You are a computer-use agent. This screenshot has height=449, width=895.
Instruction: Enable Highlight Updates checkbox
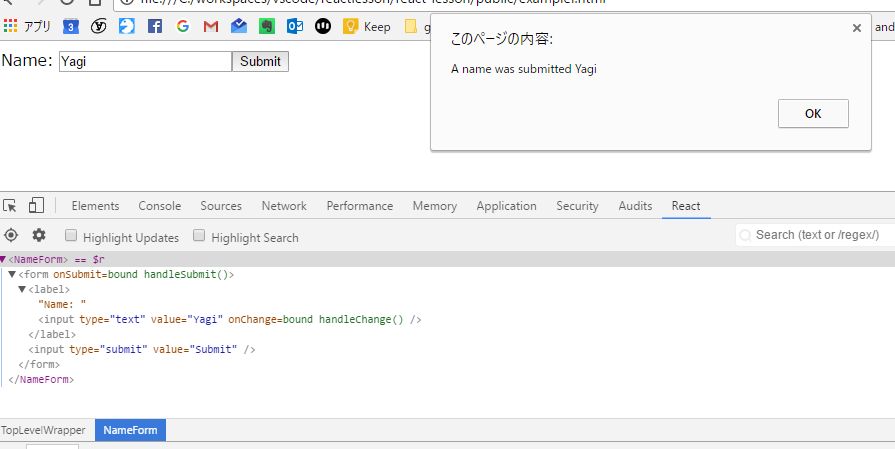[71, 236]
